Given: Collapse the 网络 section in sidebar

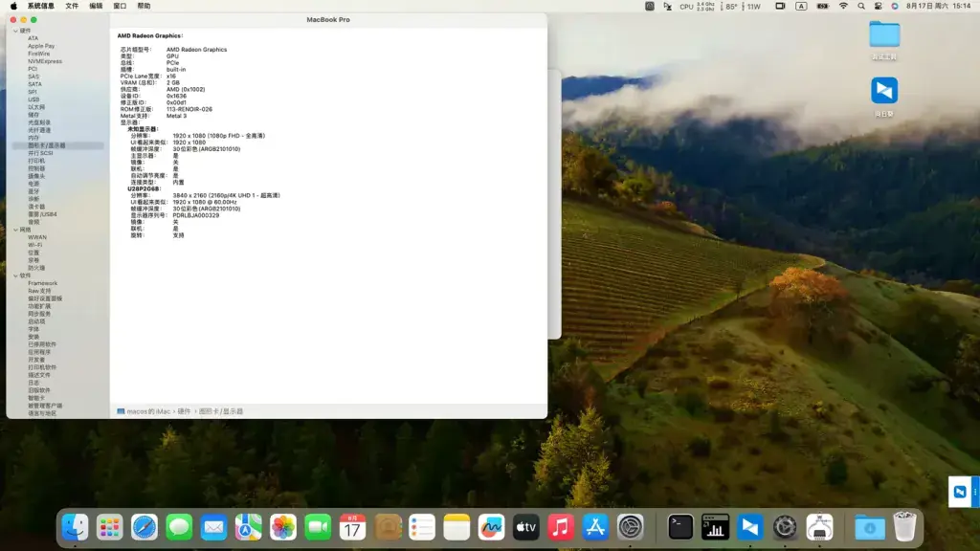Looking at the screenshot, I should 15,230.
